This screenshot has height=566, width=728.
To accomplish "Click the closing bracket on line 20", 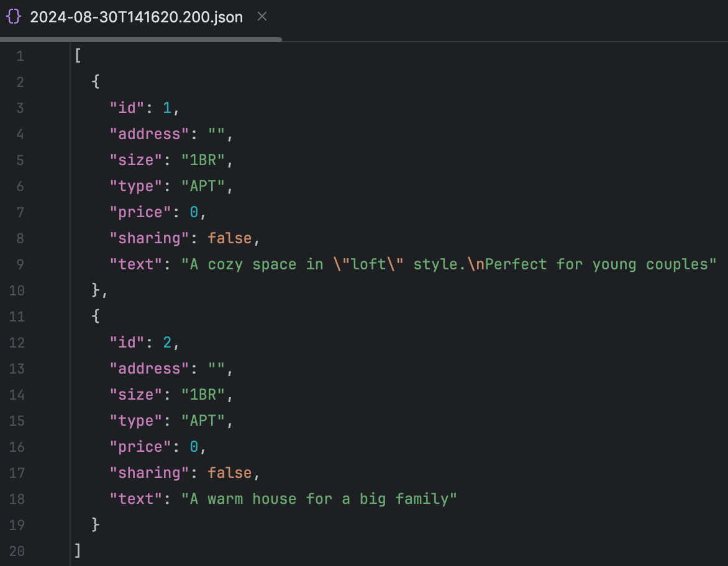I will click(x=76, y=550).
